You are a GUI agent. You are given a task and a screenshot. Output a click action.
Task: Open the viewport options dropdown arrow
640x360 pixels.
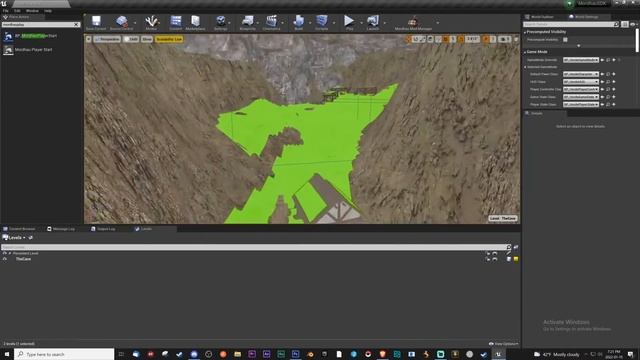(89, 39)
